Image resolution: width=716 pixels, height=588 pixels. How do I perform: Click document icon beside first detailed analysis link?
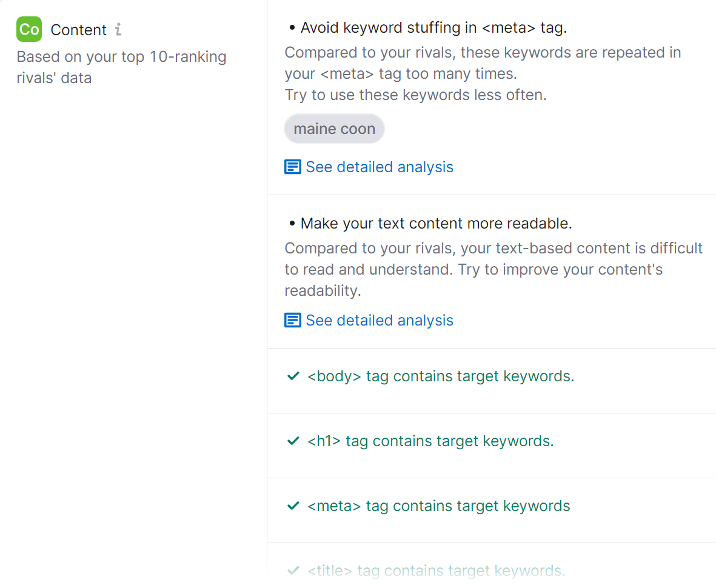point(292,166)
